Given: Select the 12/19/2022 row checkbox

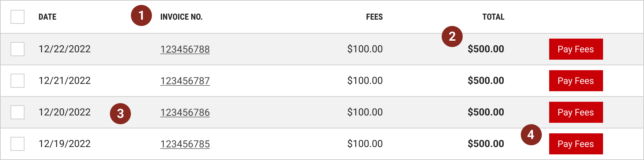Looking at the screenshot, I should 17,144.
